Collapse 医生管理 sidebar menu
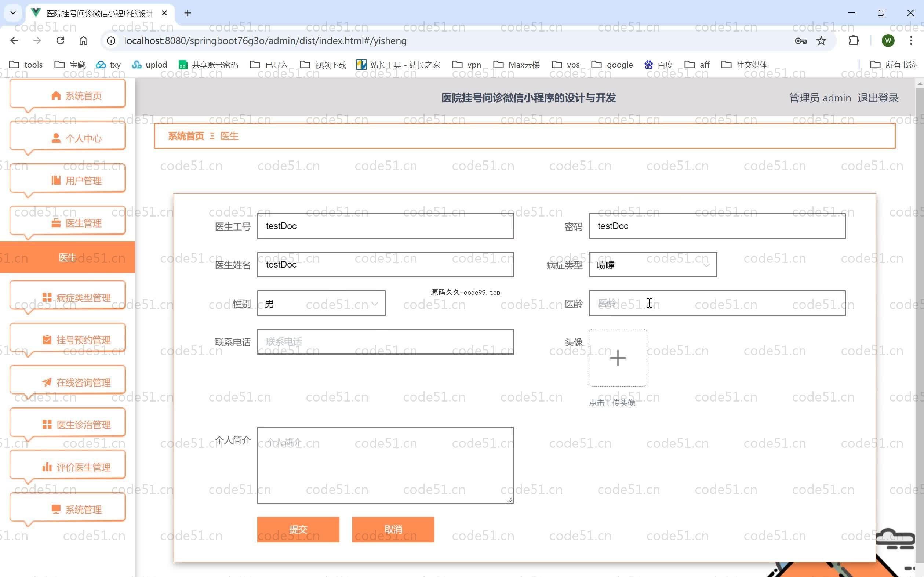Image resolution: width=924 pixels, height=577 pixels. (68, 223)
